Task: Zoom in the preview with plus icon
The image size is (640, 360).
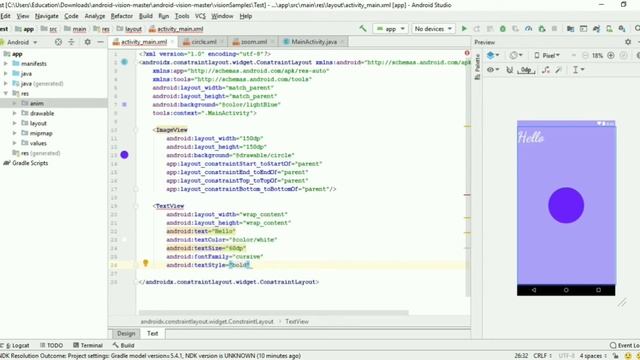Action: click(x=611, y=56)
